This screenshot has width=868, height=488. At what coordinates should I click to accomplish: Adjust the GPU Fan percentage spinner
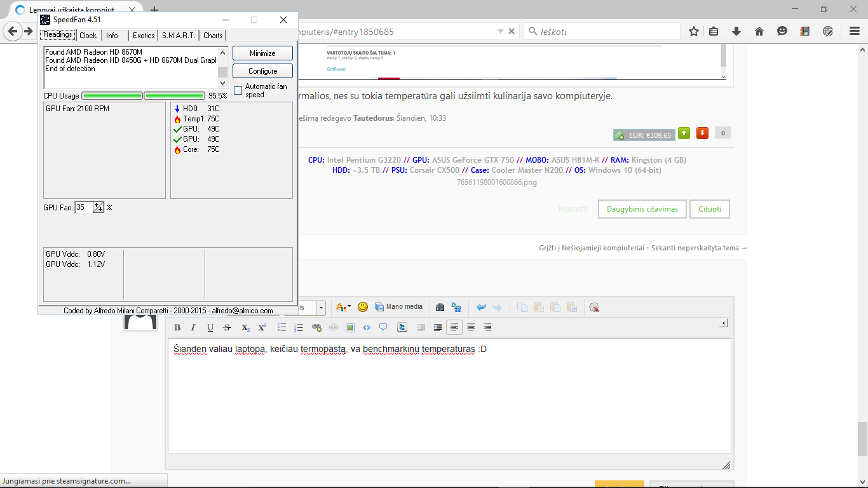click(98, 207)
